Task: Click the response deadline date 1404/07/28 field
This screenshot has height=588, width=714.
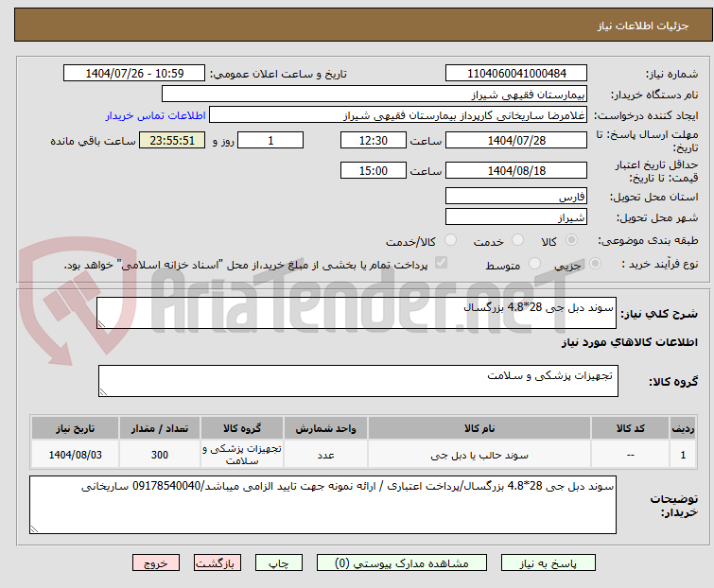Action: click(x=516, y=140)
